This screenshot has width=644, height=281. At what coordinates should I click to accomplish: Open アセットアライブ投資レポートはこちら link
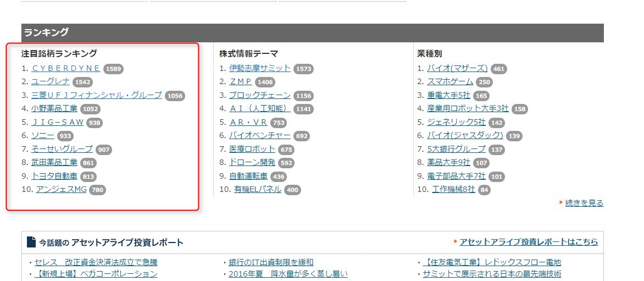click(x=529, y=242)
